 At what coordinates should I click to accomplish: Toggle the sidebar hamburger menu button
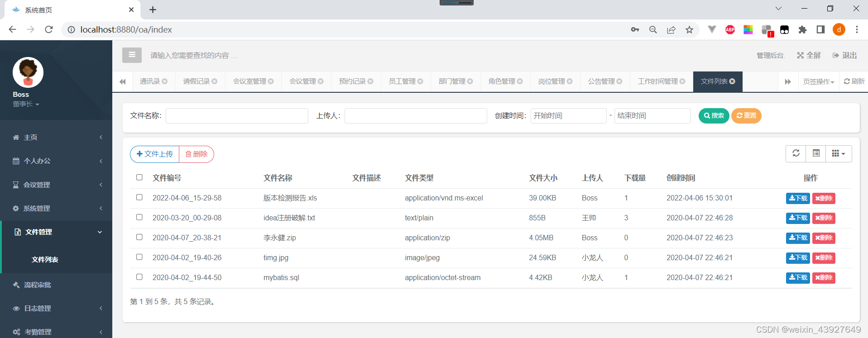(x=132, y=55)
